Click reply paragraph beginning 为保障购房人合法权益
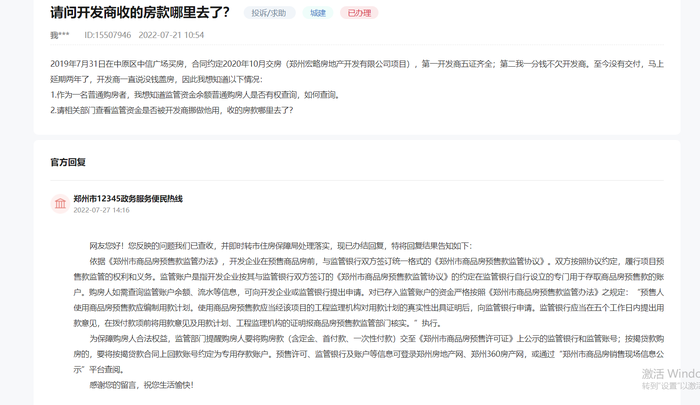 (x=369, y=354)
